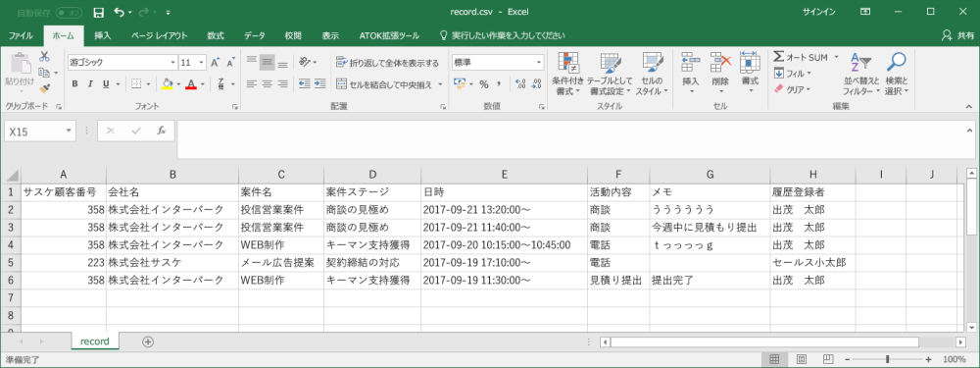
Task: Open the sort and filter icon
Action: coord(860,63)
